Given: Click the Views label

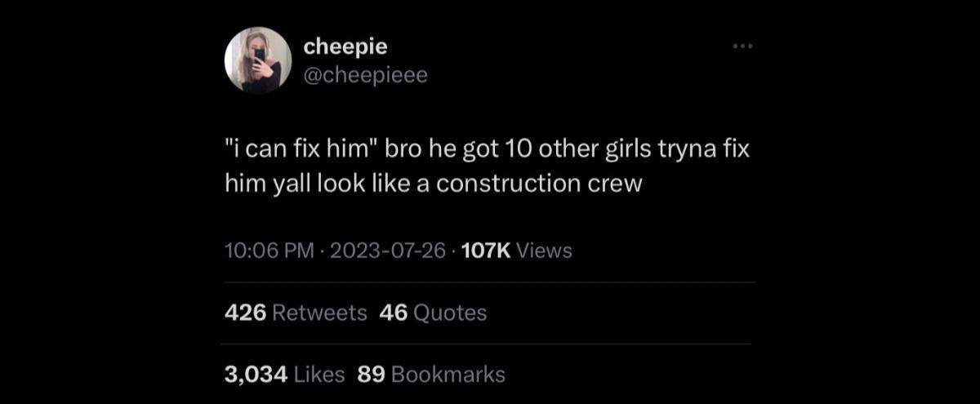Looking at the screenshot, I should coord(545,251).
